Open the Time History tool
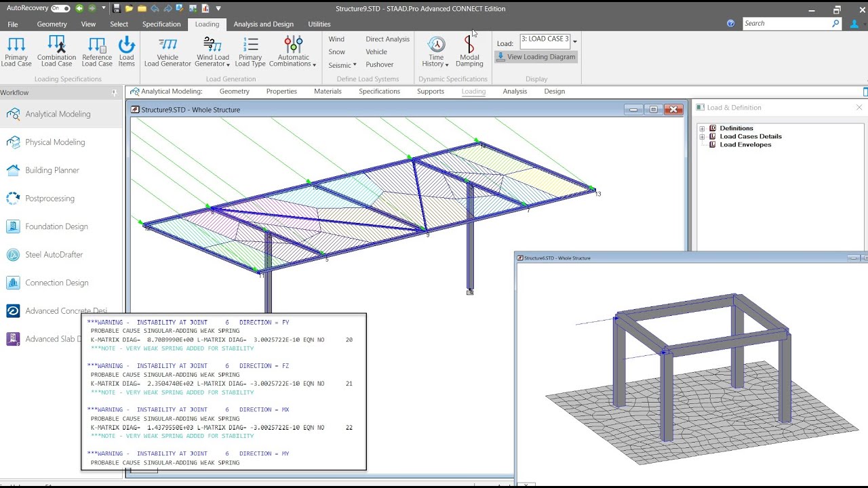Image resolution: width=868 pixels, height=488 pixels. (x=436, y=51)
